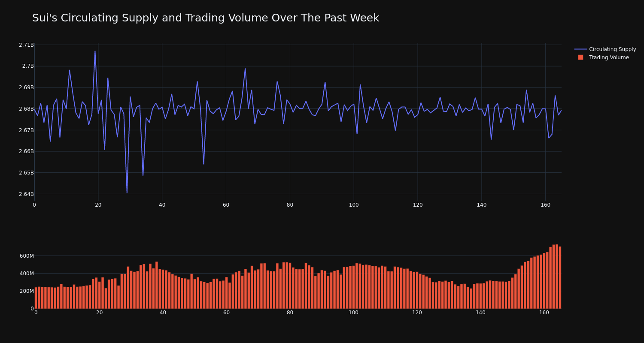This screenshot has width=644, height=343.
Task: Click the 2.64B y-axis label
Action: pyautogui.click(x=26, y=194)
